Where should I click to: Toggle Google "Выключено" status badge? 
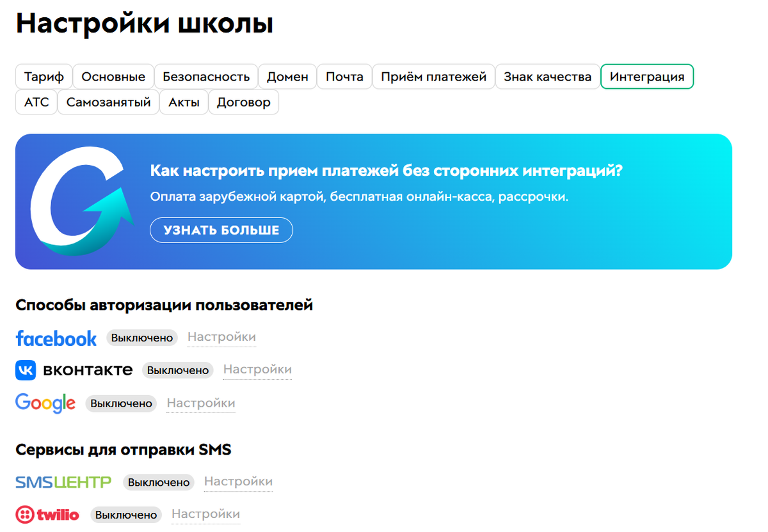(x=121, y=403)
